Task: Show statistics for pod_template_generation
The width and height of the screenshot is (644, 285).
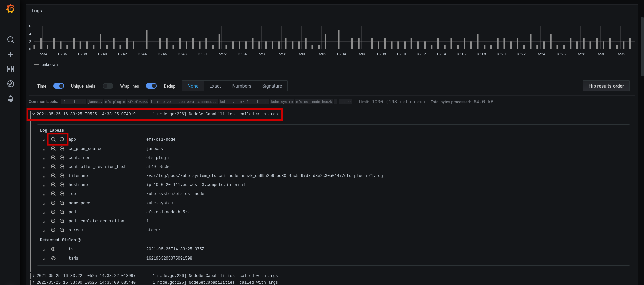Action: click(x=45, y=221)
